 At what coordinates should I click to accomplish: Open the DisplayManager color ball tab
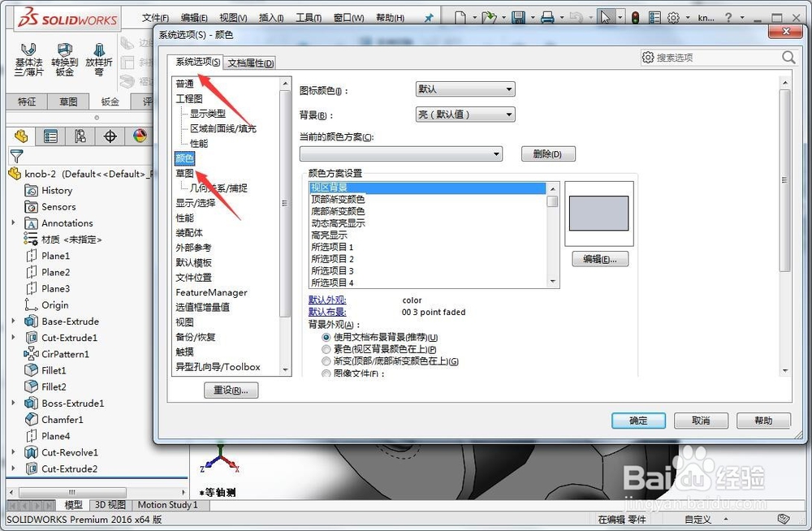click(x=140, y=136)
